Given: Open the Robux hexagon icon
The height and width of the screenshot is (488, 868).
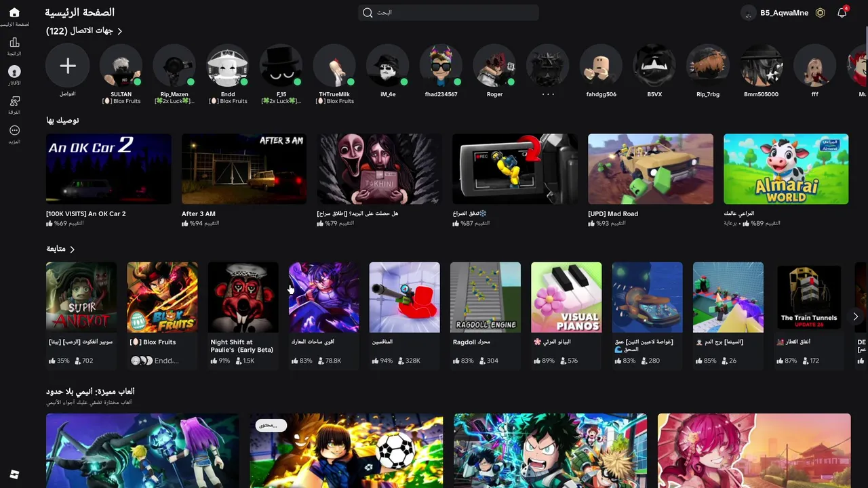Looking at the screenshot, I should pyautogui.click(x=820, y=12).
